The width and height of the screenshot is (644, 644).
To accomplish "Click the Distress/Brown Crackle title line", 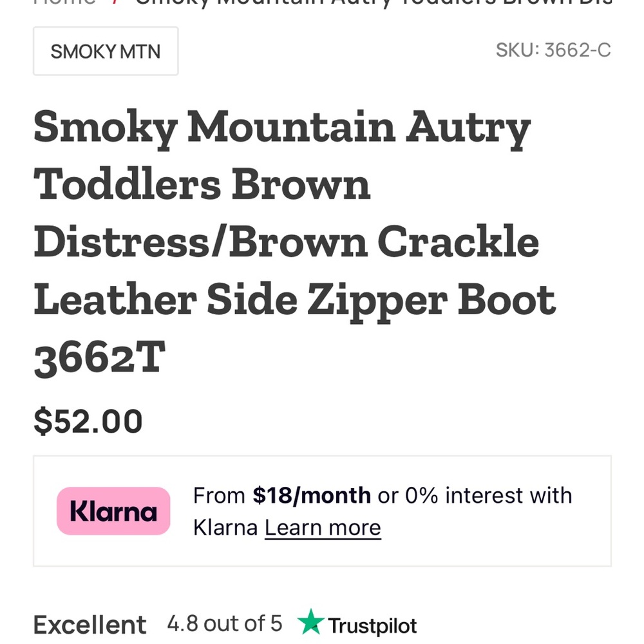I will point(286,242).
